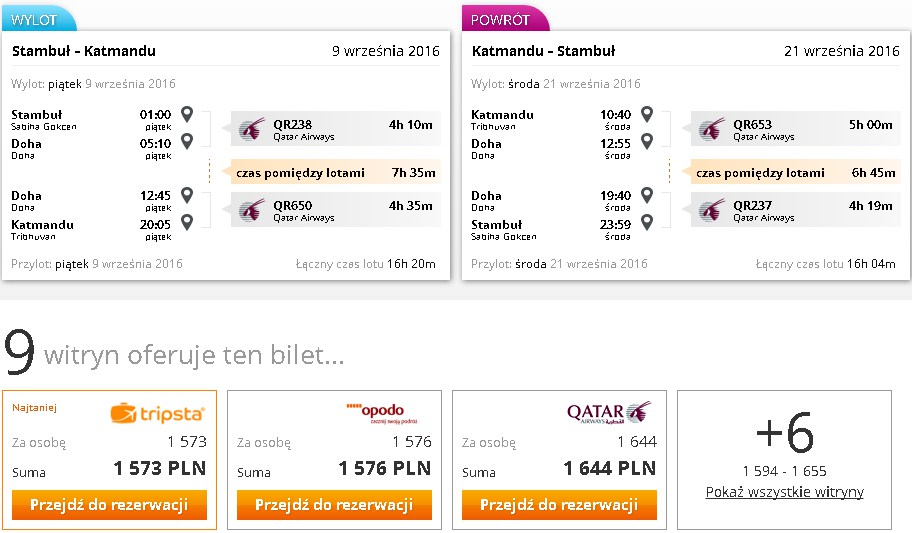Click the map pin beside Doha 05:10 arrival

coord(187,141)
